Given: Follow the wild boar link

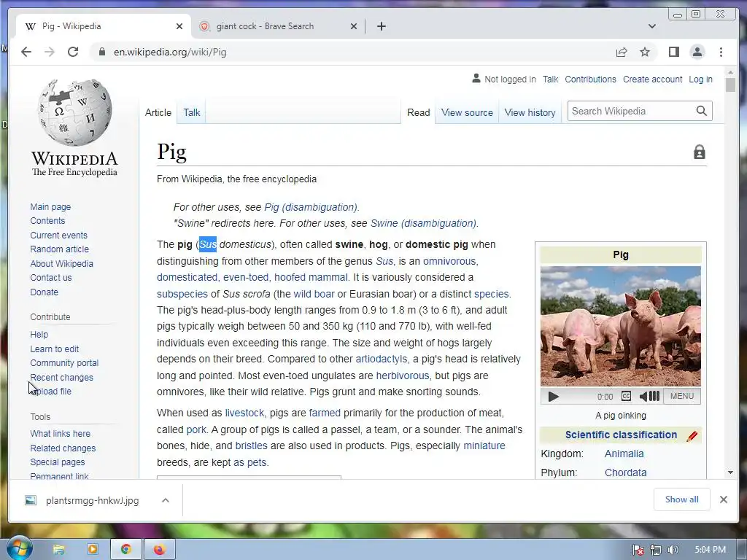Looking at the screenshot, I should click(314, 294).
